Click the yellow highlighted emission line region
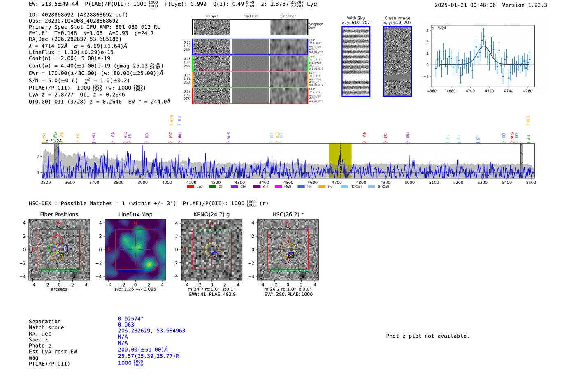576x392 pixels. (x=340, y=160)
